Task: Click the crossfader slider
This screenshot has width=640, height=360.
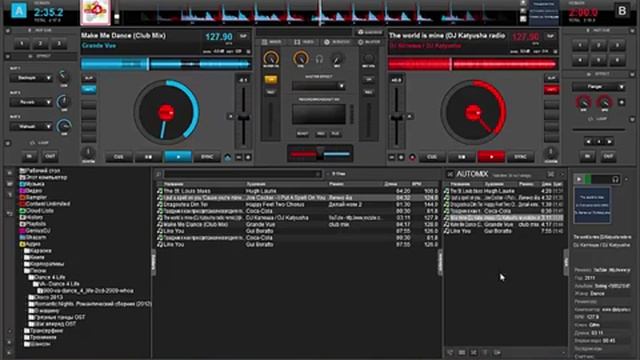Action: click(x=320, y=154)
